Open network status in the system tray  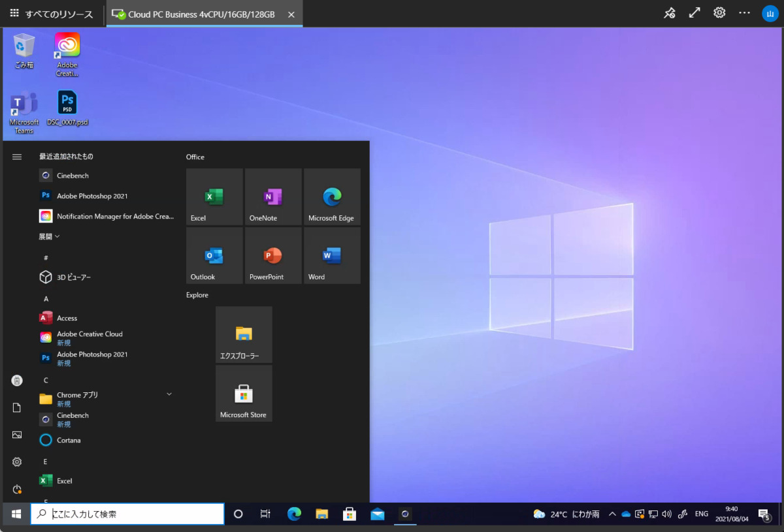tap(653, 514)
